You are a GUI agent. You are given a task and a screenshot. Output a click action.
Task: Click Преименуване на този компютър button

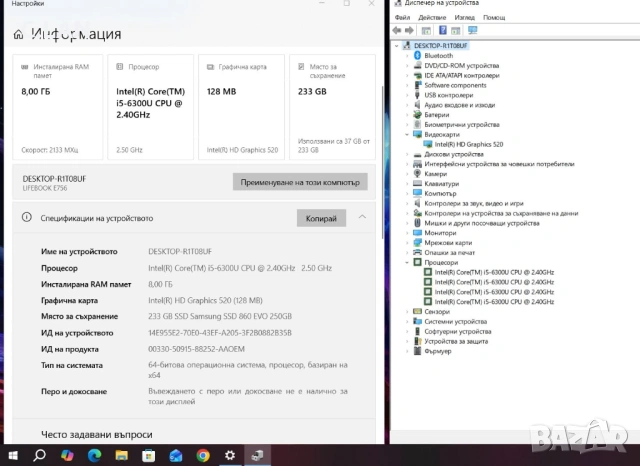pyautogui.click(x=300, y=182)
